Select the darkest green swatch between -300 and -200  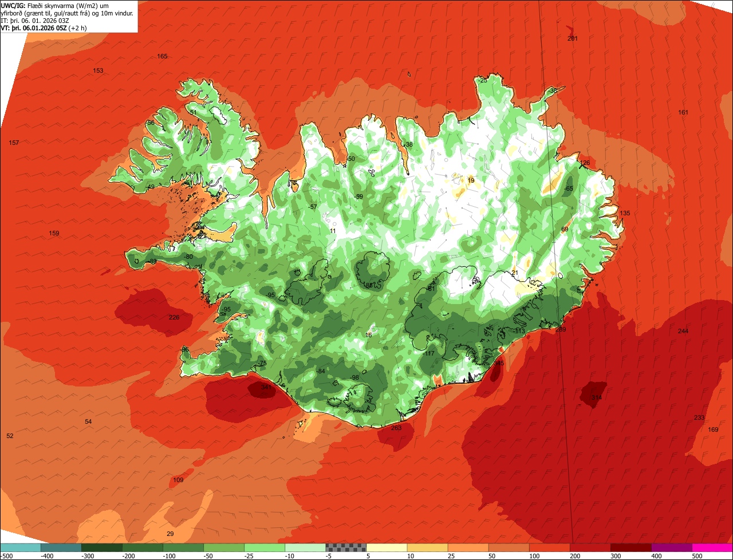[x=101, y=547]
